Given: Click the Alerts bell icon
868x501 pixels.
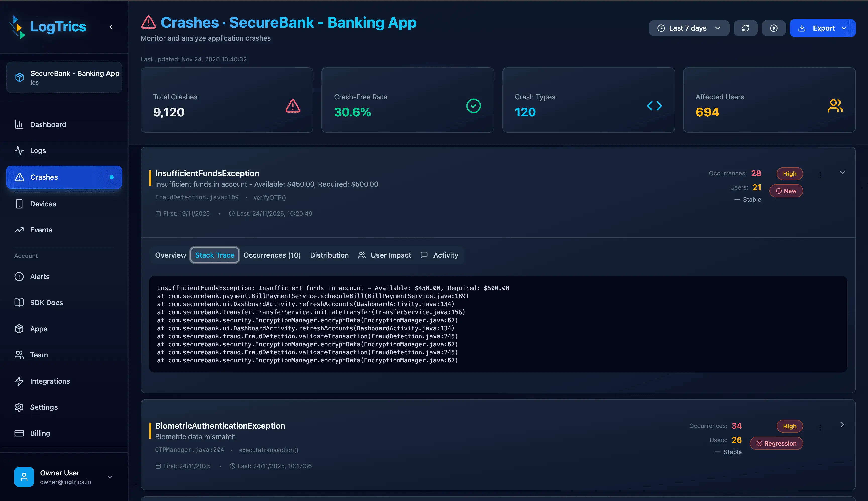Looking at the screenshot, I should 19,276.
